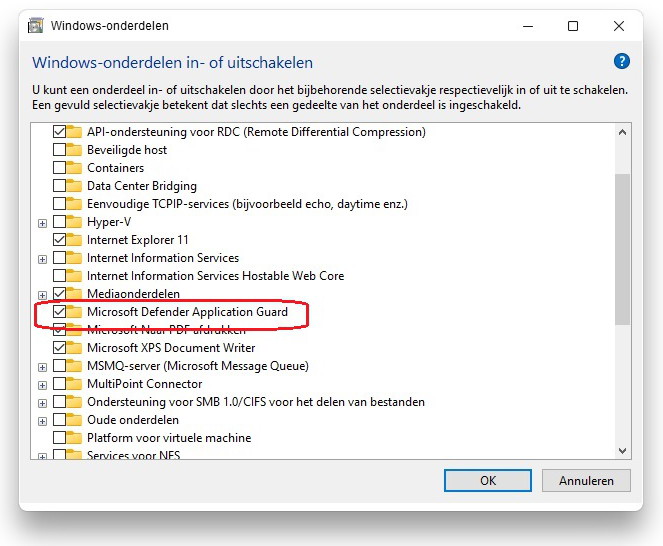Enable the Beveiligde host checkbox
Viewport: 663px width, 546px height.
click(x=59, y=150)
